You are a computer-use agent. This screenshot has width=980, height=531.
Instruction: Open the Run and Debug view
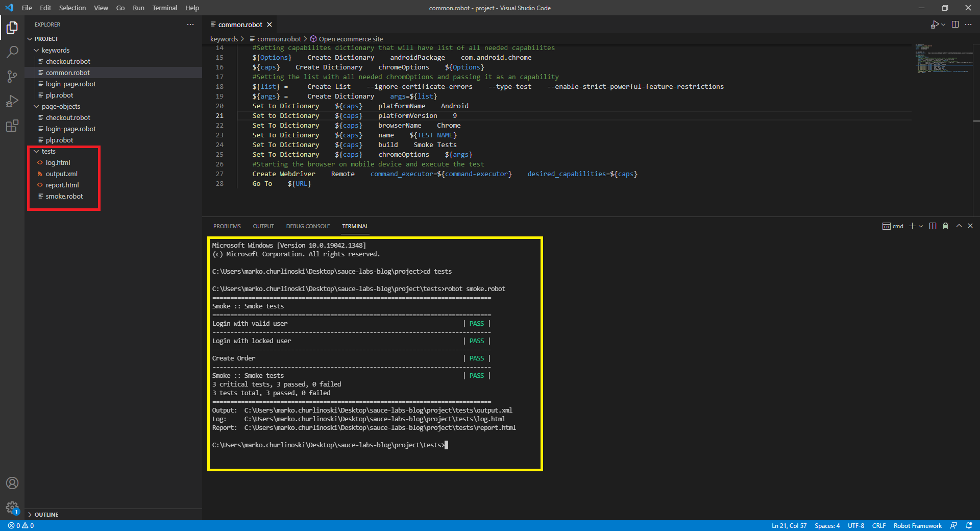(x=12, y=101)
